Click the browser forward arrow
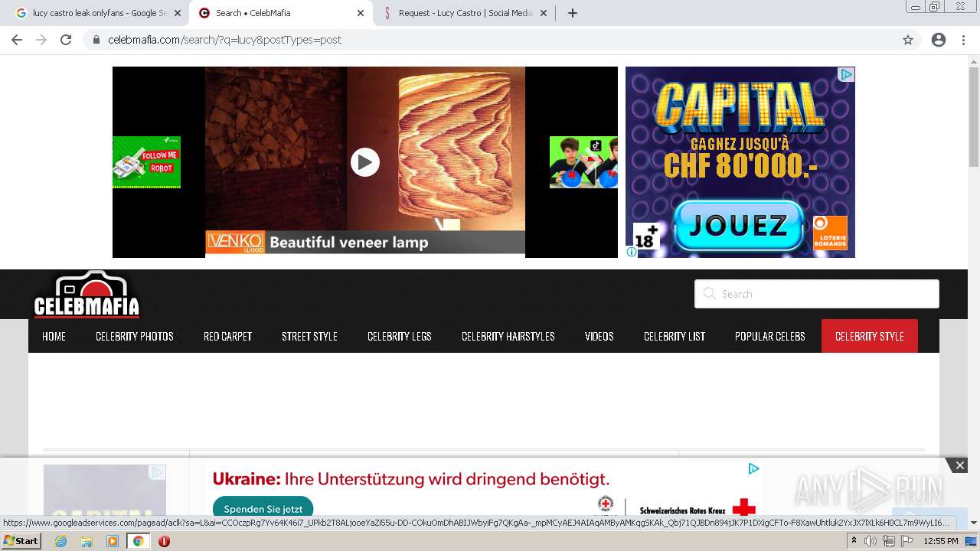This screenshot has width=980, height=551. 41,40
